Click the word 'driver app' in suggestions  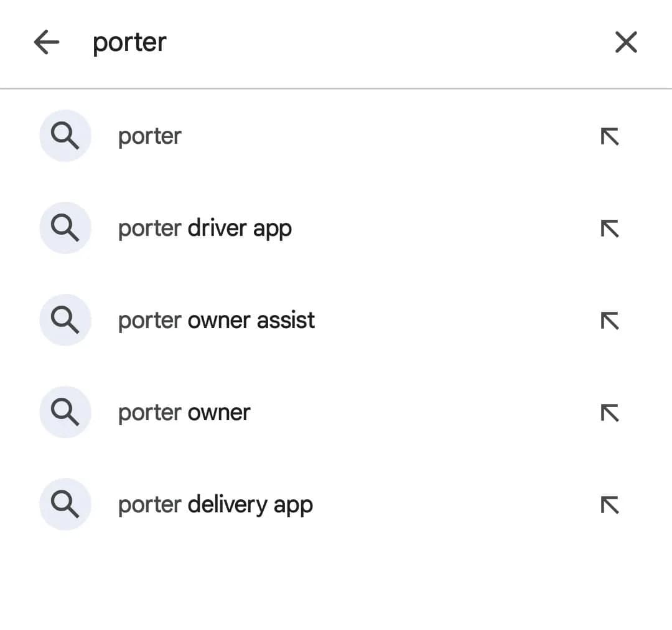[239, 228]
